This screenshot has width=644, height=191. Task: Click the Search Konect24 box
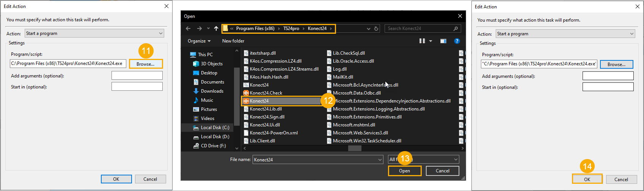pyautogui.click(x=423, y=28)
